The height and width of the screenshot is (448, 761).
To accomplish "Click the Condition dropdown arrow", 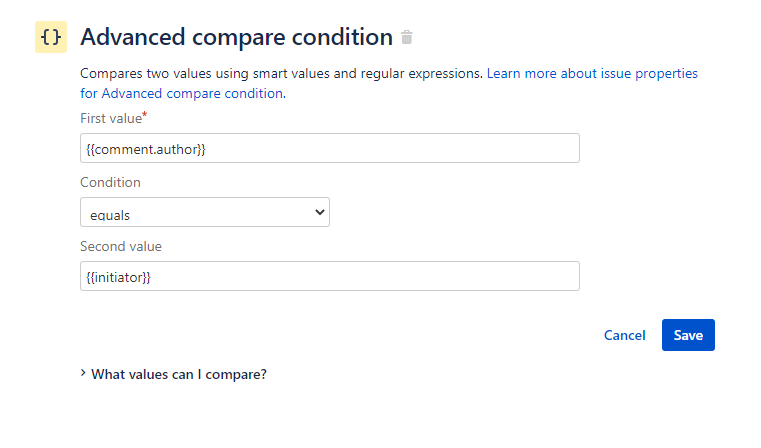I will pyautogui.click(x=320, y=212).
